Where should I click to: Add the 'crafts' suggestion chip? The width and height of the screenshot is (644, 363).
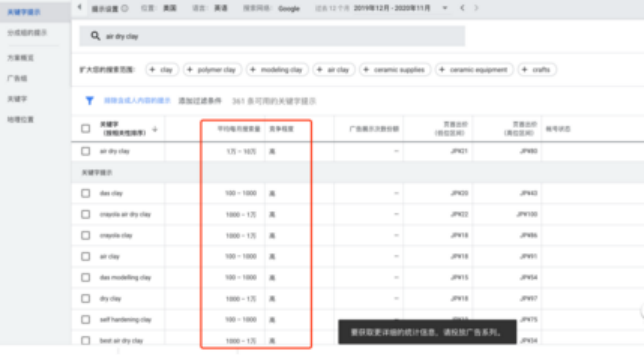[537, 70]
